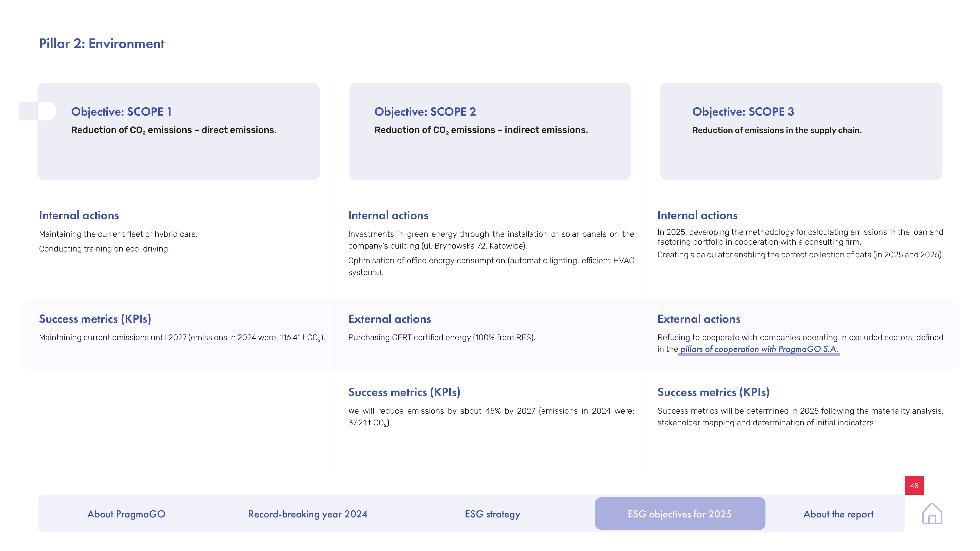
Task: Click the Objective: SCOPE 2 title
Action: [x=425, y=112]
